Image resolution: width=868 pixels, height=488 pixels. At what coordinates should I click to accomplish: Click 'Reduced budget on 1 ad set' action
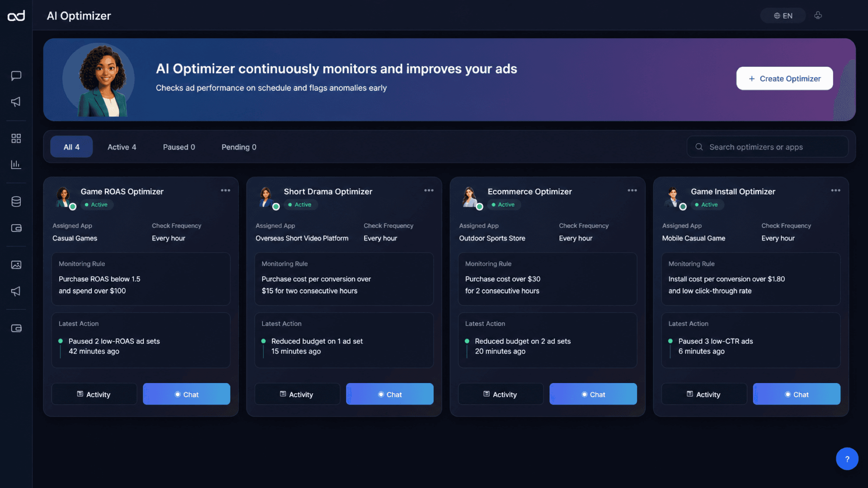(317, 341)
